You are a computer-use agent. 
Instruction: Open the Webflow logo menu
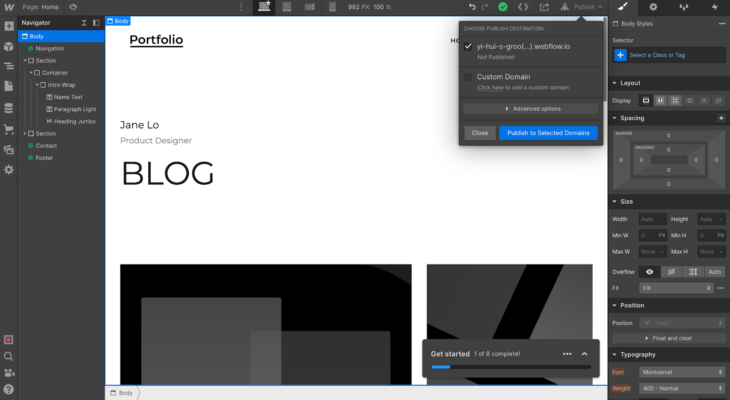pyautogui.click(x=8, y=7)
